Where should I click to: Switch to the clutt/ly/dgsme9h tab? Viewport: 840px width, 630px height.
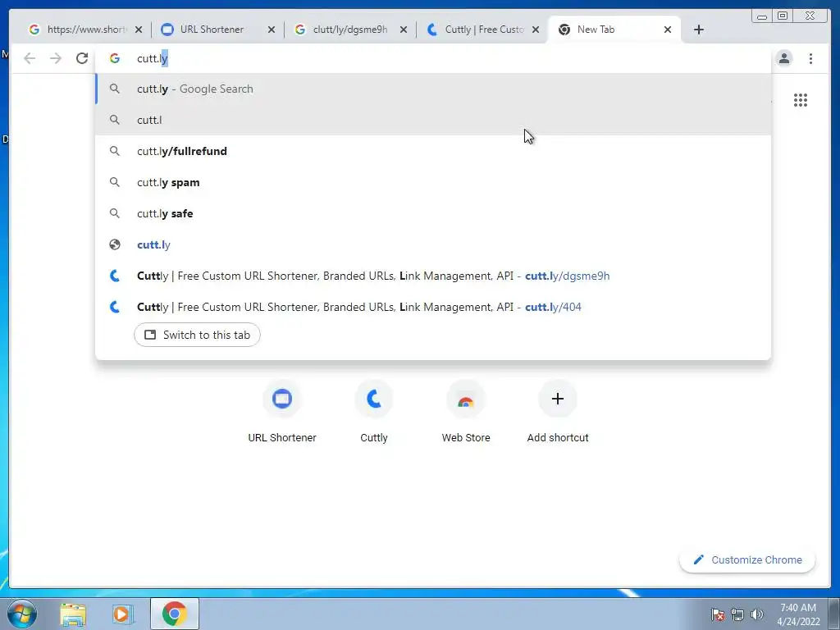coord(349,30)
